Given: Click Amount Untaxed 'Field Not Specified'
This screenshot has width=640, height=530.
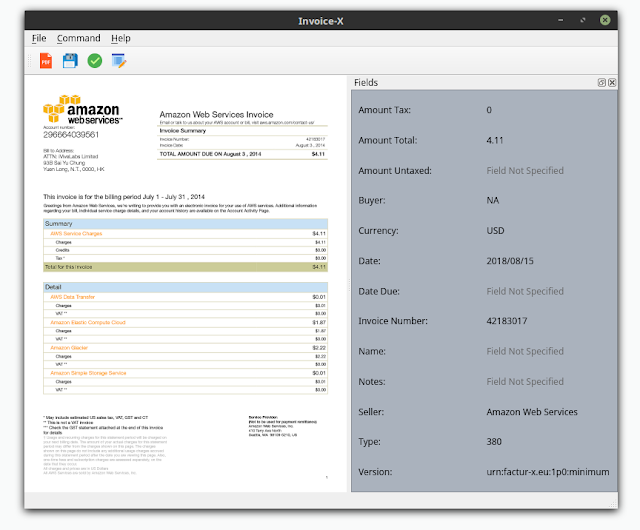Looking at the screenshot, I should click(x=525, y=170).
